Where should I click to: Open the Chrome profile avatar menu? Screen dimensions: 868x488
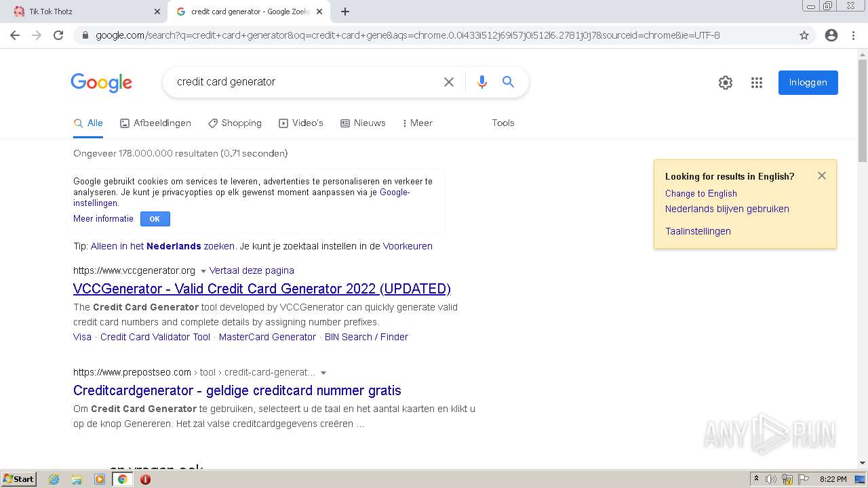pos(831,35)
